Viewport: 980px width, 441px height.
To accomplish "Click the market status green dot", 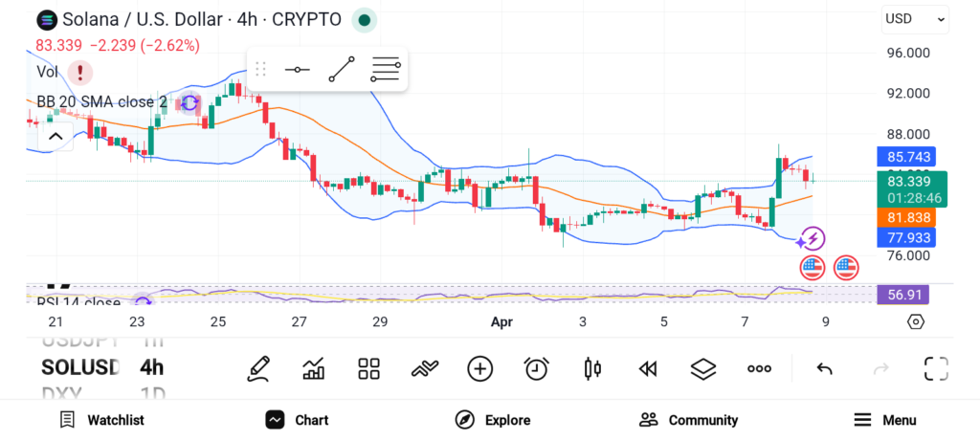I will [x=364, y=19].
